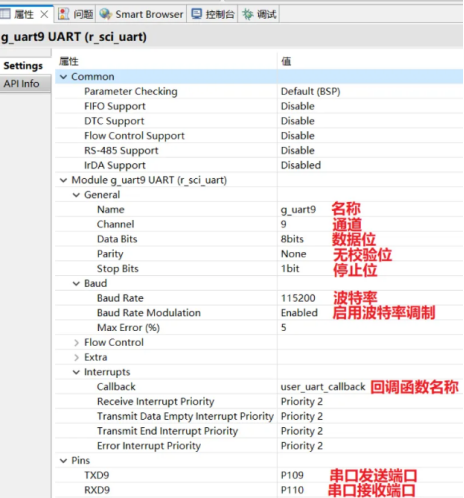The width and height of the screenshot is (464, 498).
Task: Collapse the Interrupts group
Action: point(76,372)
